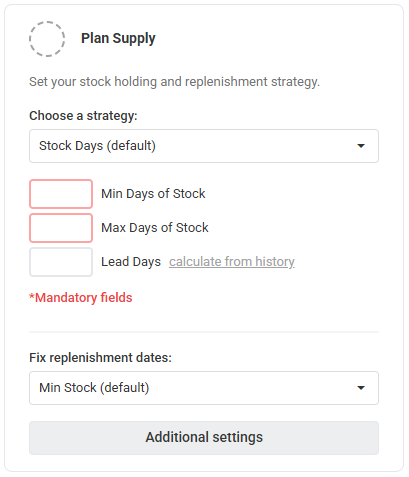
Task: Focus the Max Days of Stock field
Action: click(x=61, y=228)
